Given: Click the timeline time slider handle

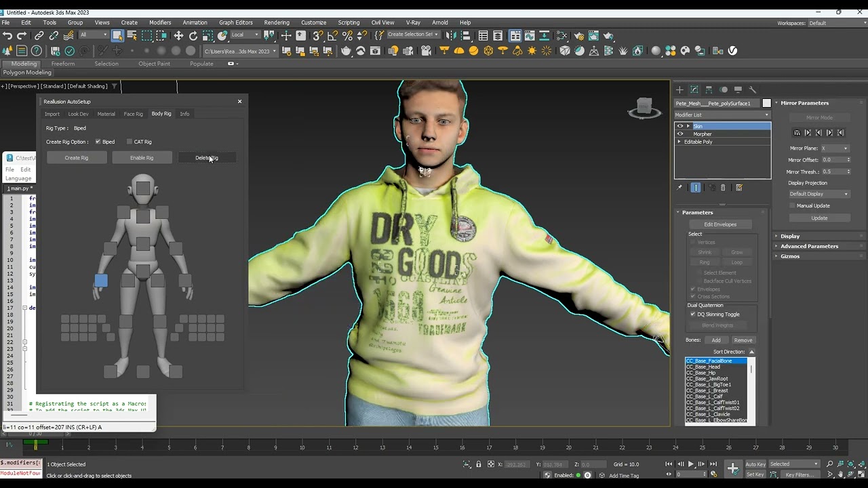Looking at the screenshot, I should coord(35,445).
